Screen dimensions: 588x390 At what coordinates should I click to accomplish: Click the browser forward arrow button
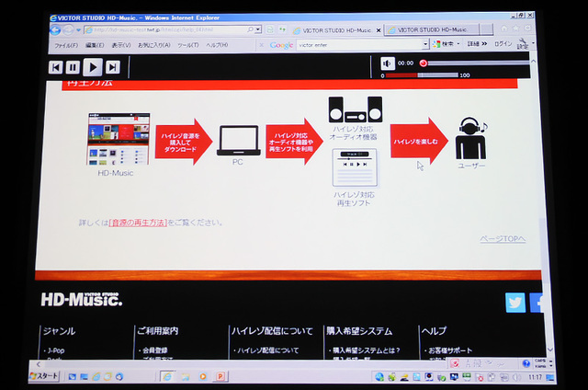pyautogui.click(x=68, y=30)
